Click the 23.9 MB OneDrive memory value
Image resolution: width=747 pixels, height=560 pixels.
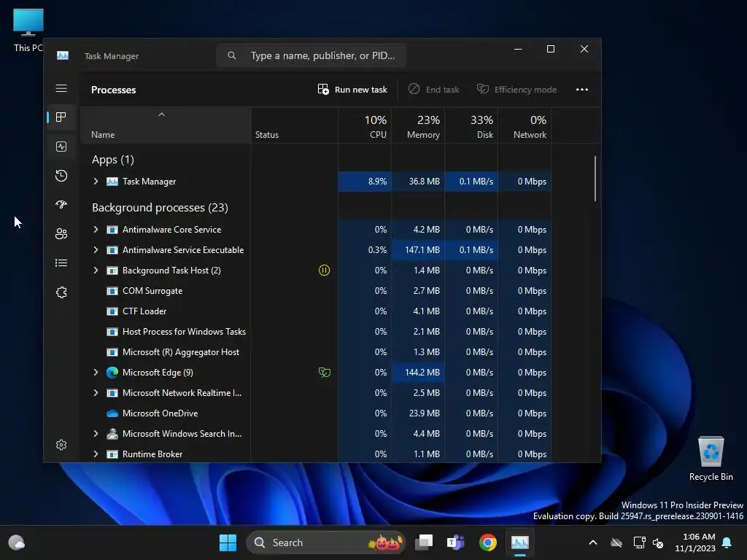pyautogui.click(x=424, y=413)
